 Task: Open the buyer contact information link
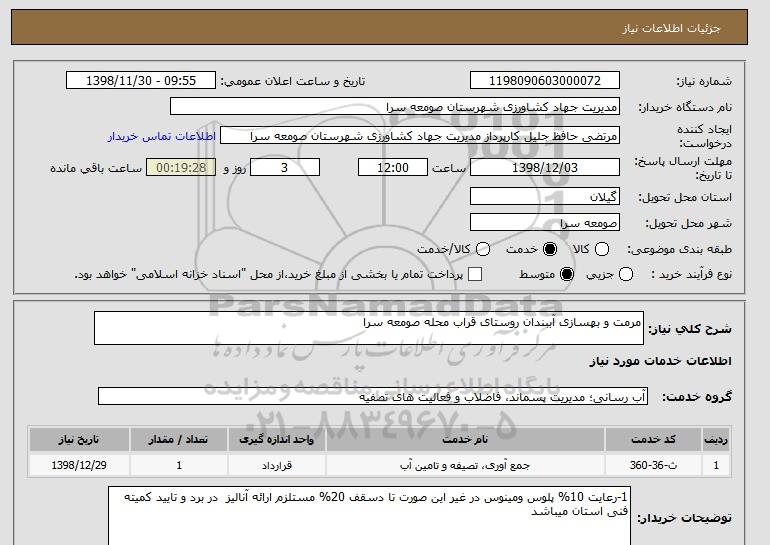coord(162,136)
